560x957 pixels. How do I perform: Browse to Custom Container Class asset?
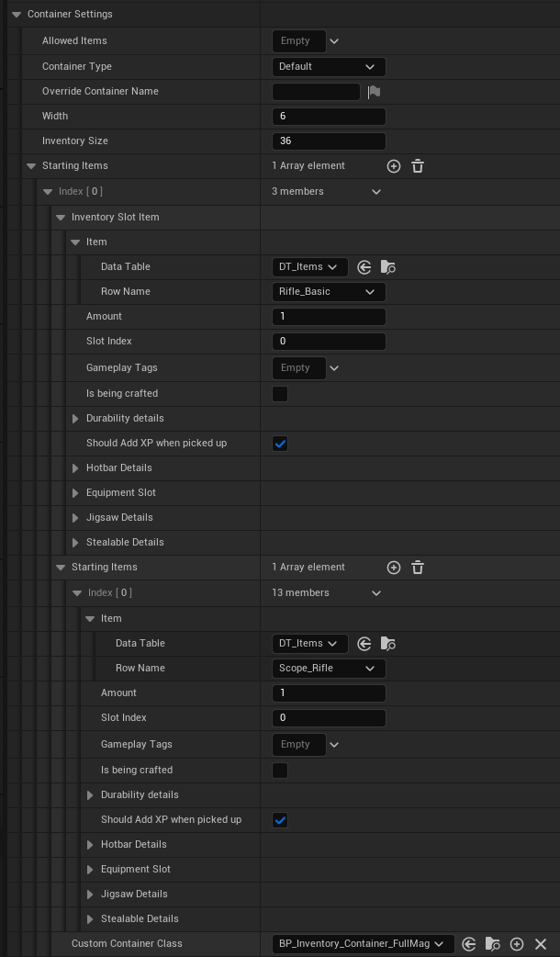493,944
